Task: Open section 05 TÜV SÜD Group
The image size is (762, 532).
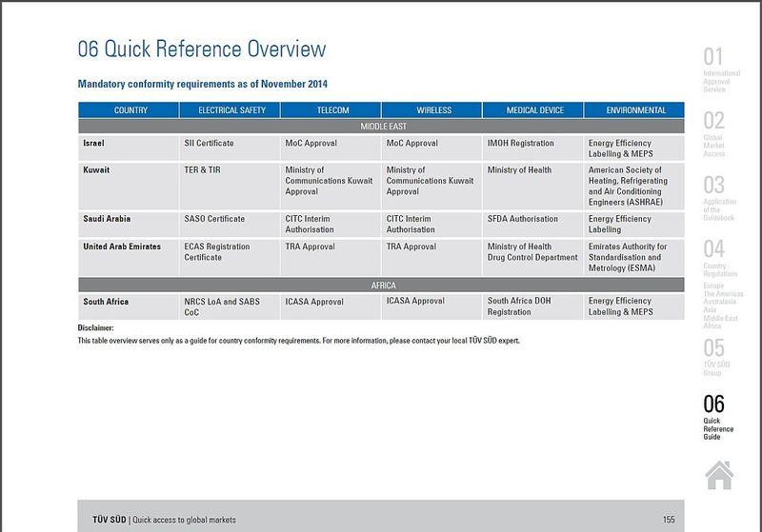Action: click(x=716, y=357)
